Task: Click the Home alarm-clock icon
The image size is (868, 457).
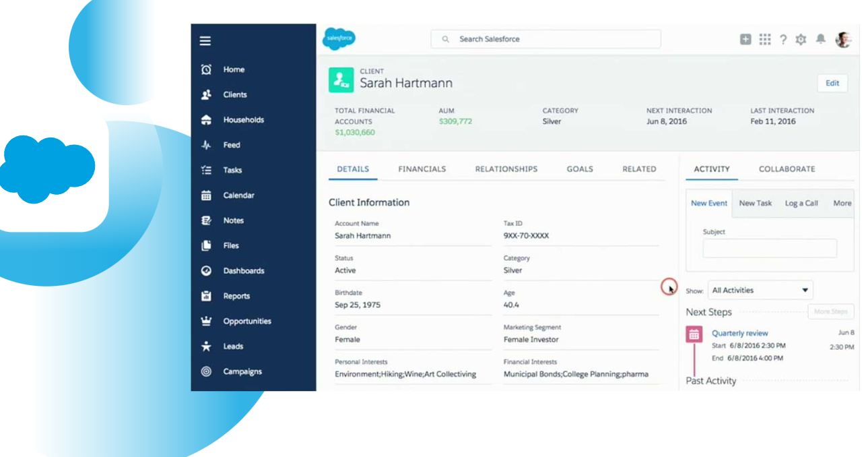Action: pos(206,69)
